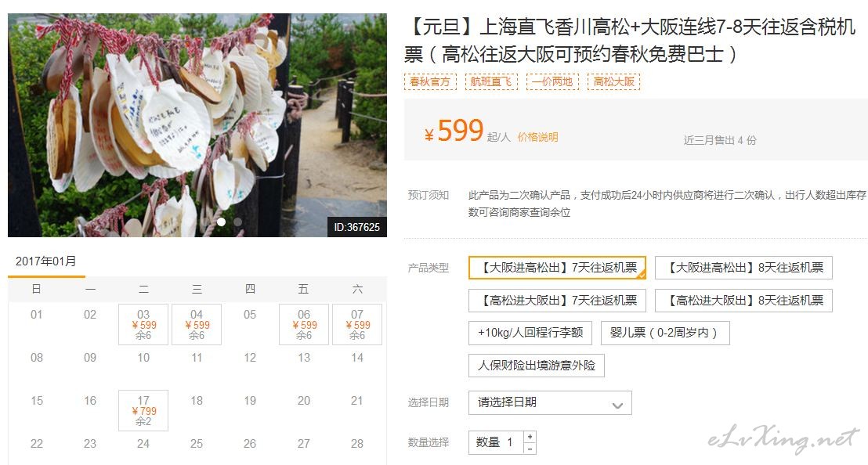Select +10kg/人回程行李额 add-on

(x=530, y=333)
